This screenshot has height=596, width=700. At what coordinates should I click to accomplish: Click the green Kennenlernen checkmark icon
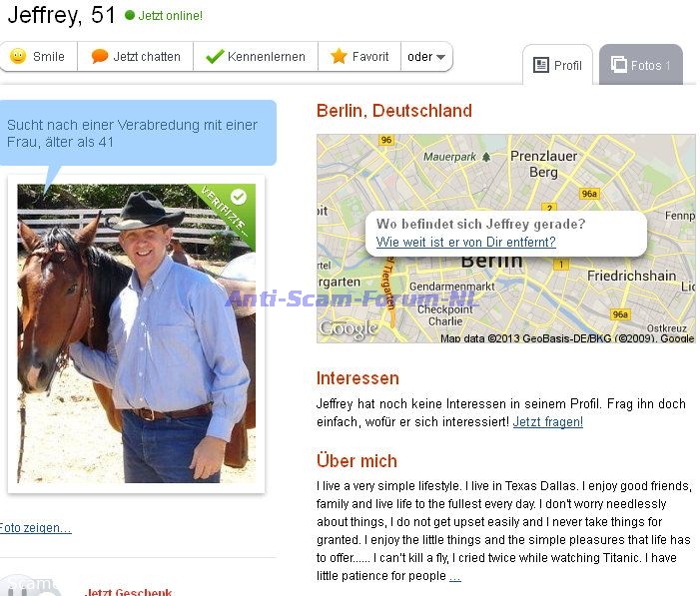(x=215, y=56)
